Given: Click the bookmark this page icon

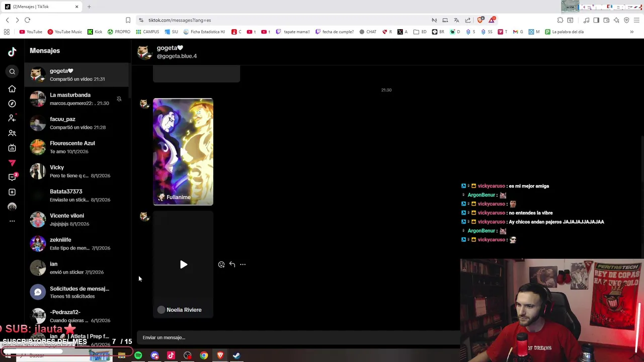Looking at the screenshot, I should (128, 20).
